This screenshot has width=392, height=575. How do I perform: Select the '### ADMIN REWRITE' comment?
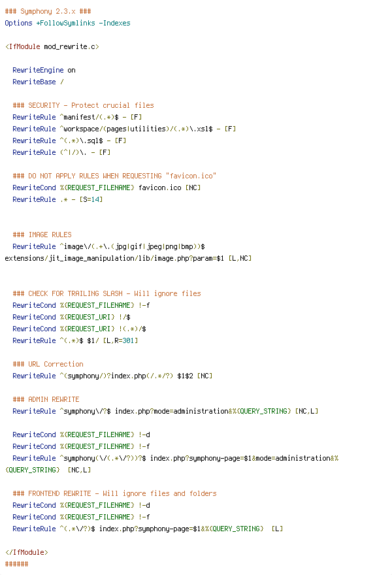click(x=46, y=399)
